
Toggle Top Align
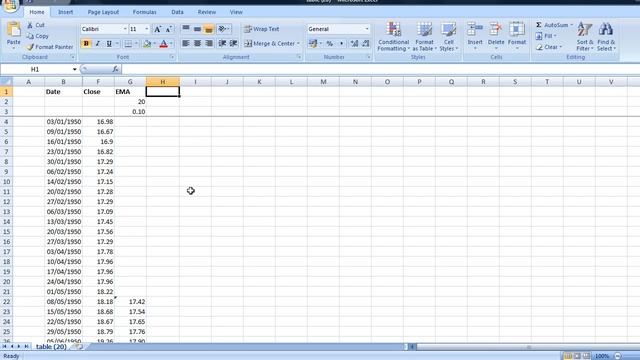186,29
